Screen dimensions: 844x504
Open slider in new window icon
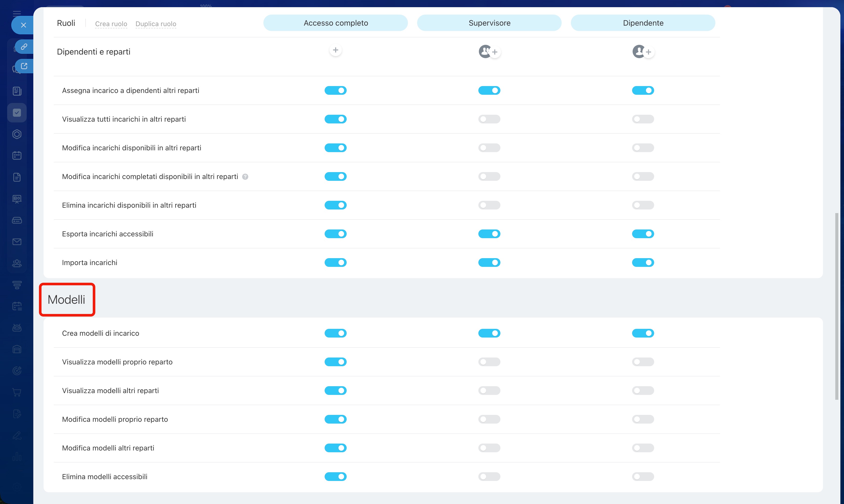(24, 66)
